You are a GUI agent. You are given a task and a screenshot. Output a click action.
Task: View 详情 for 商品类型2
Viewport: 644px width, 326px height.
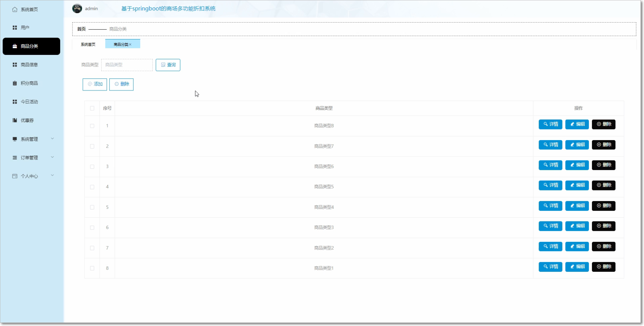tap(550, 246)
